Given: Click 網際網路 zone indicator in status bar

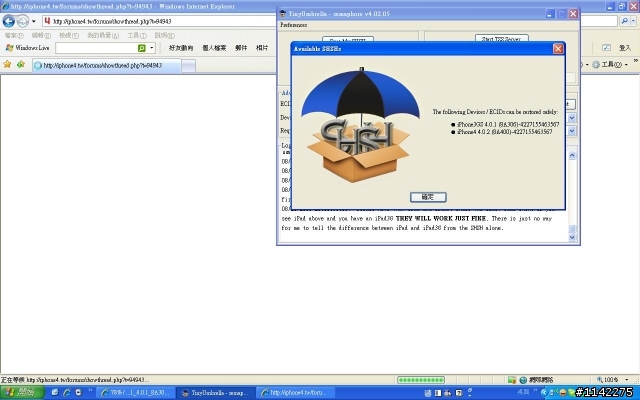Looking at the screenshot, I should 537,380.
